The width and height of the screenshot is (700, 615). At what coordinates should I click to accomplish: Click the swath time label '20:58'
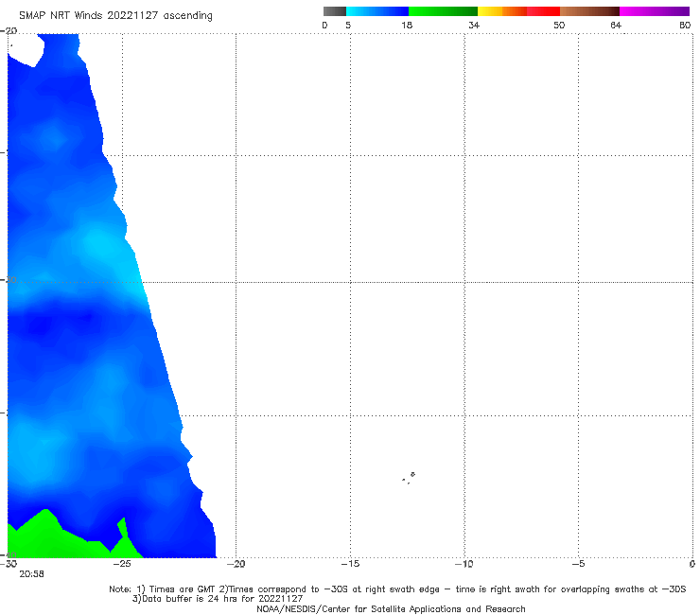(32, 574)
